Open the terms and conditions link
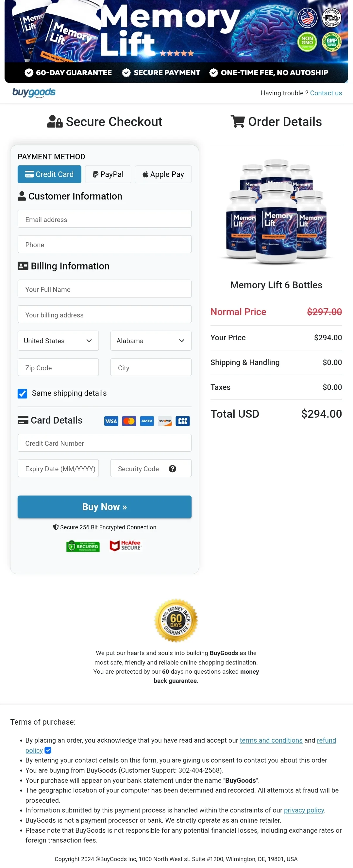 [x=271, y=740]
